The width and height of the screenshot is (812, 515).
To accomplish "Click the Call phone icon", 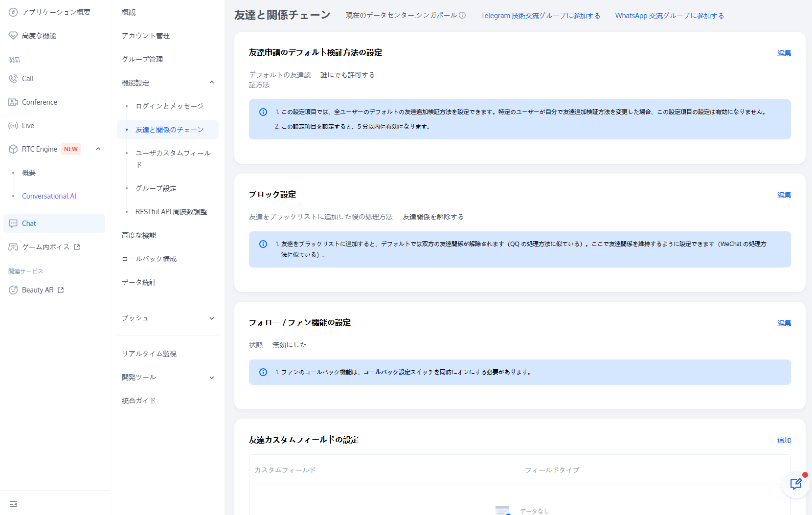I will point(13,79).
